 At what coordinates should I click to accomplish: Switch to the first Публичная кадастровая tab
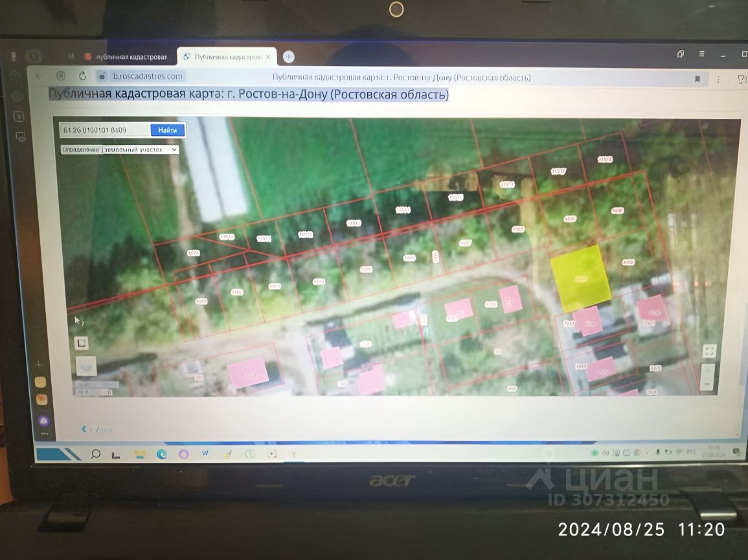128,57
